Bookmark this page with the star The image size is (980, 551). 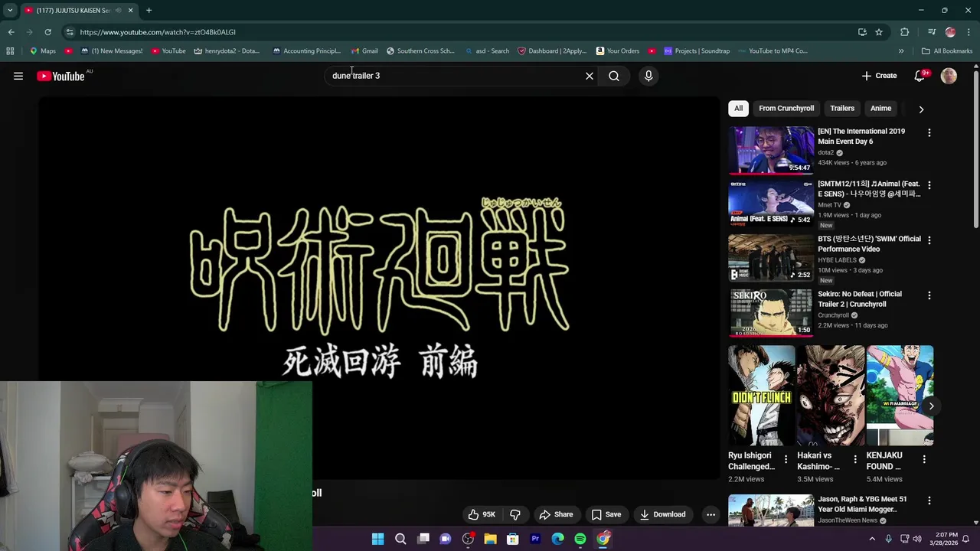pos(879,32)
